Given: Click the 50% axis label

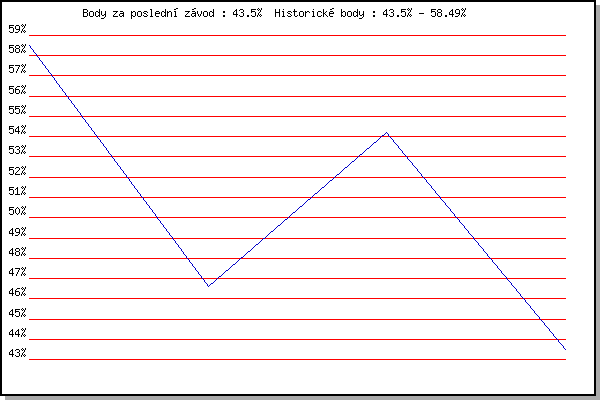Looking at the screenshot, I should pyautogui.click(x=17, y=211).
